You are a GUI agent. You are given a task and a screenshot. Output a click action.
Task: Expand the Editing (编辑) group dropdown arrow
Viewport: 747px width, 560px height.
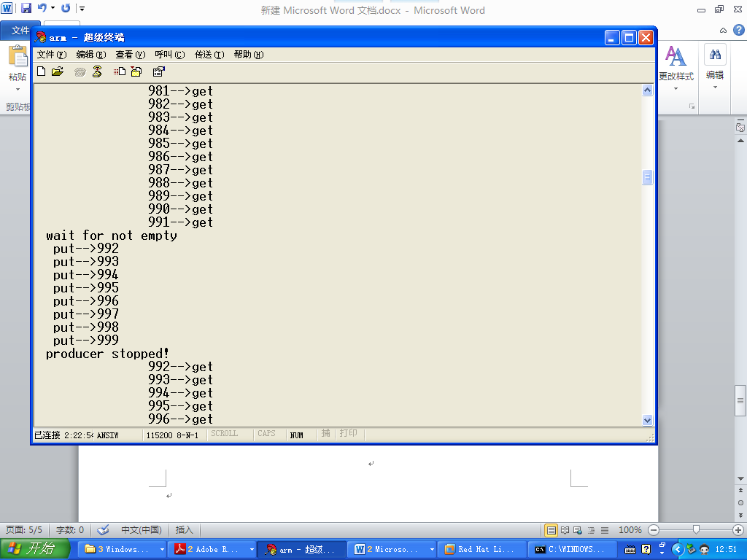[715, 87]
